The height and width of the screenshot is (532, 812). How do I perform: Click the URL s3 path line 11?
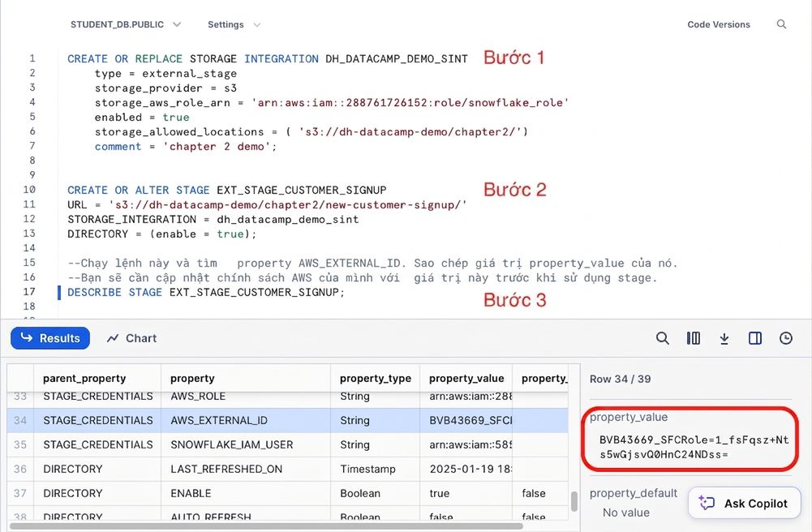(267, 205)
